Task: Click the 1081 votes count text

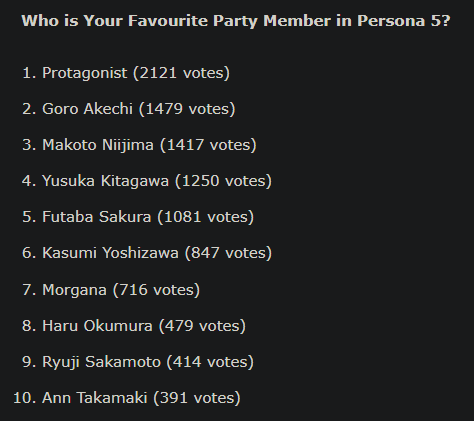Action: 205,217
